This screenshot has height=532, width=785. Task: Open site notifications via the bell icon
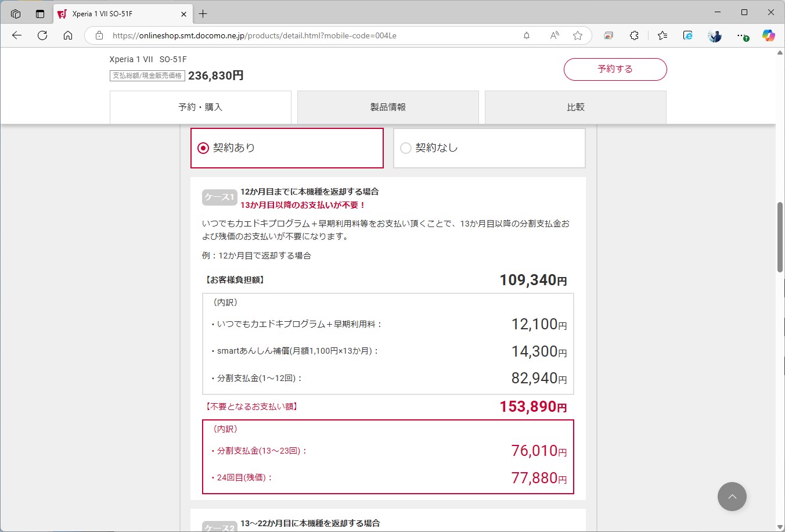526,35
